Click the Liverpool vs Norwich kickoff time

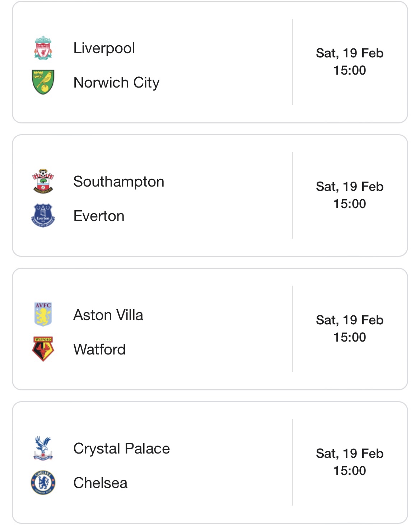tap(350, 70)
